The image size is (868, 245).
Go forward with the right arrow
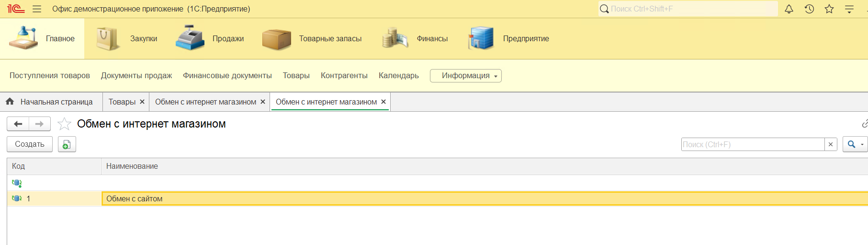tap(40, 124)
